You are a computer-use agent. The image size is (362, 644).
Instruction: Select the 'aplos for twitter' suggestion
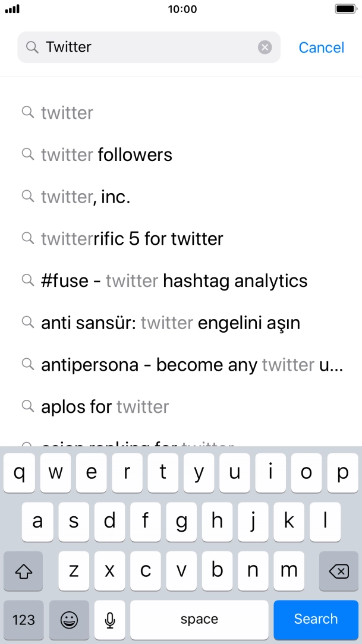click(105, 406)
